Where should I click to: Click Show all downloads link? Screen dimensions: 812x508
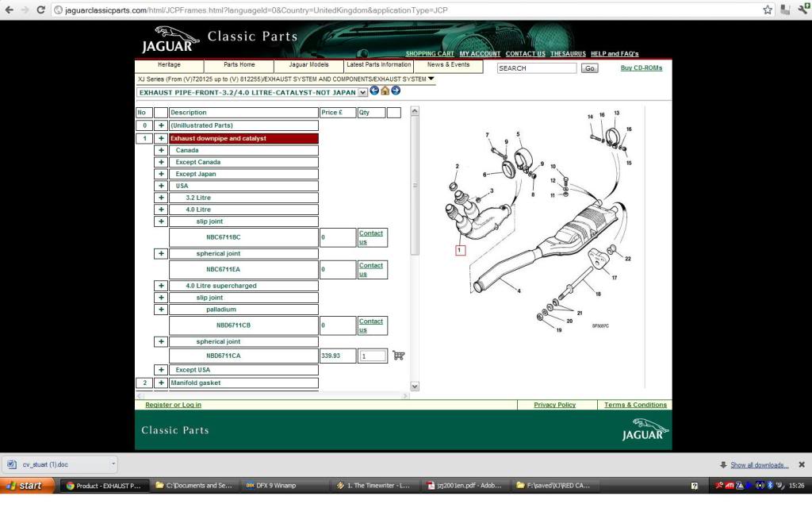[759, 465]
